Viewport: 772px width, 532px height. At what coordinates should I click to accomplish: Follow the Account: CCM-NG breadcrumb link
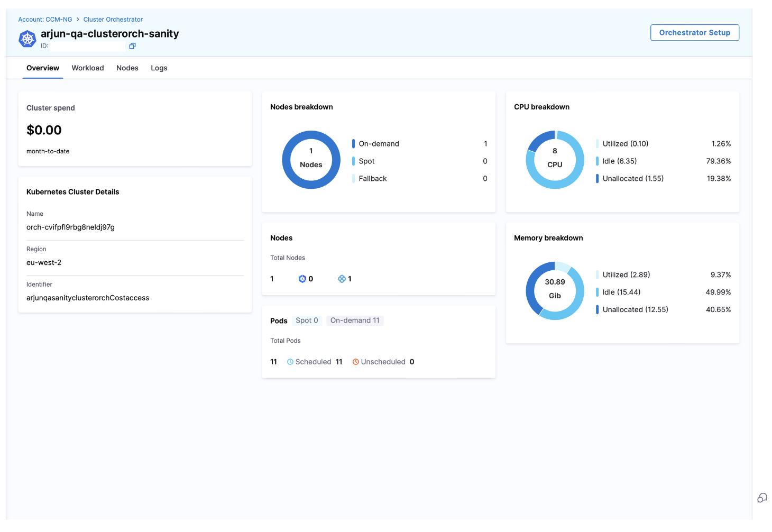click(45, 20)
